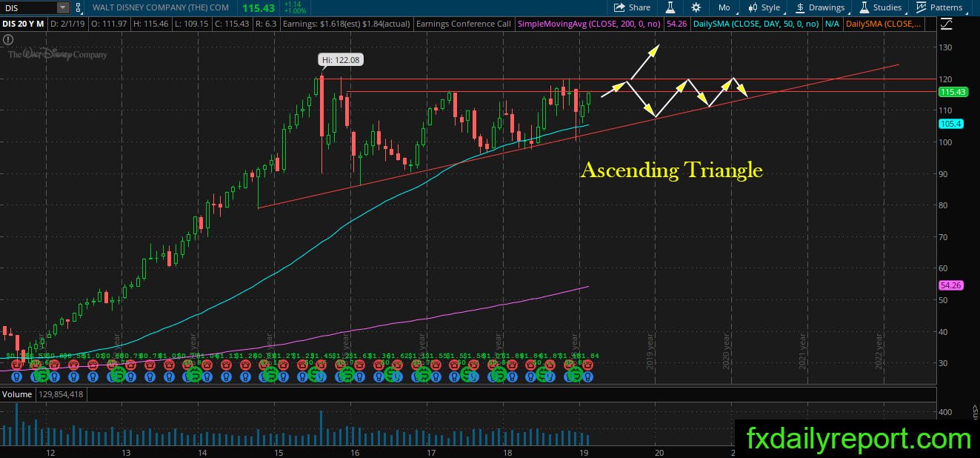Click the Volume study label

[x=17, y=394]
